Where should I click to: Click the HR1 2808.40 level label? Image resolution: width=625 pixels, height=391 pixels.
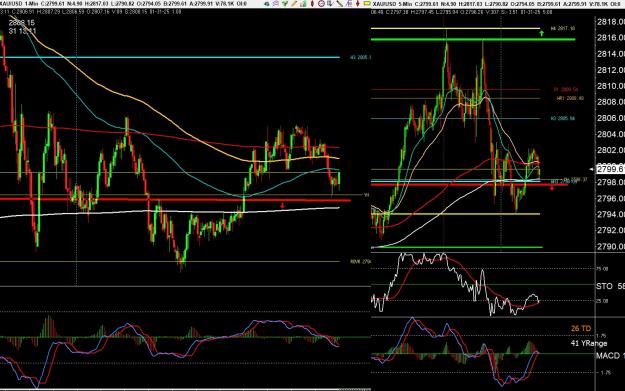coord(570,98)
